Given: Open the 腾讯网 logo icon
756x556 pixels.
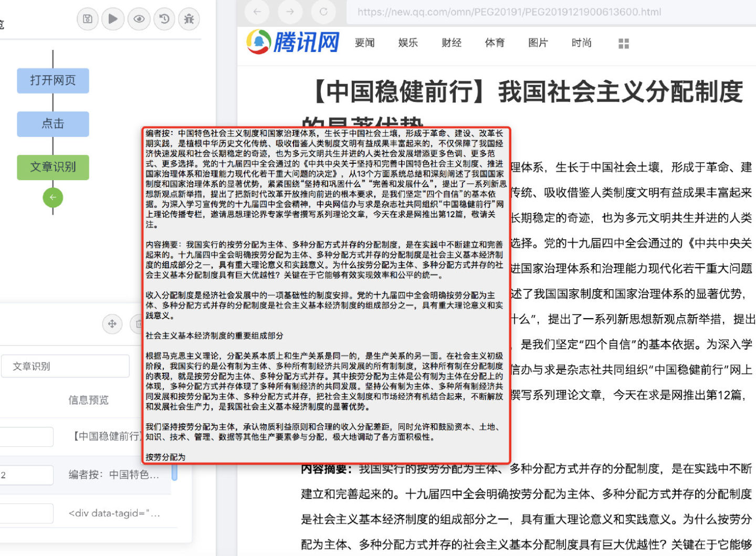Looking at the screenshot, I should point(257,42).
